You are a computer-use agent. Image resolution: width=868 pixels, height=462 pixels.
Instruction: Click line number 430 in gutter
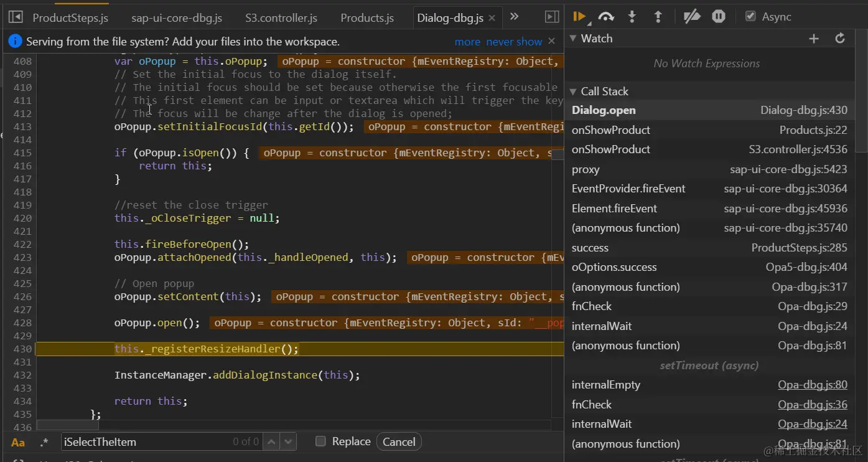(x=22, y=349)
